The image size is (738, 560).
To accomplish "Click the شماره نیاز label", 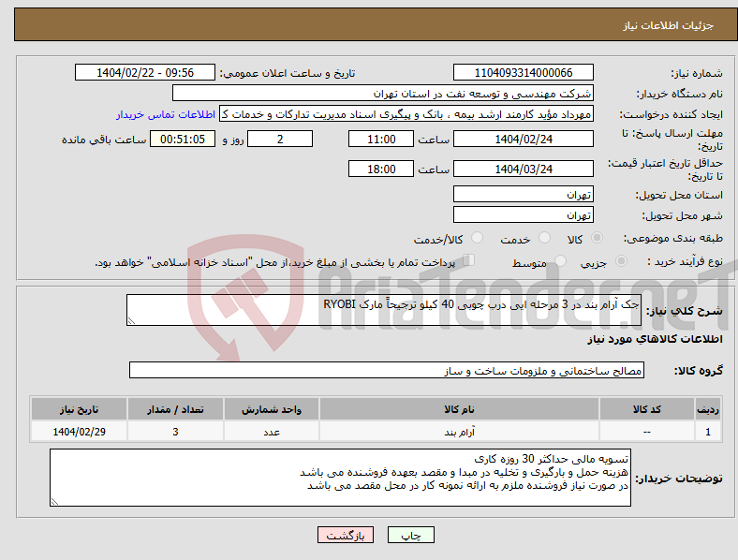I will [697, 73].
